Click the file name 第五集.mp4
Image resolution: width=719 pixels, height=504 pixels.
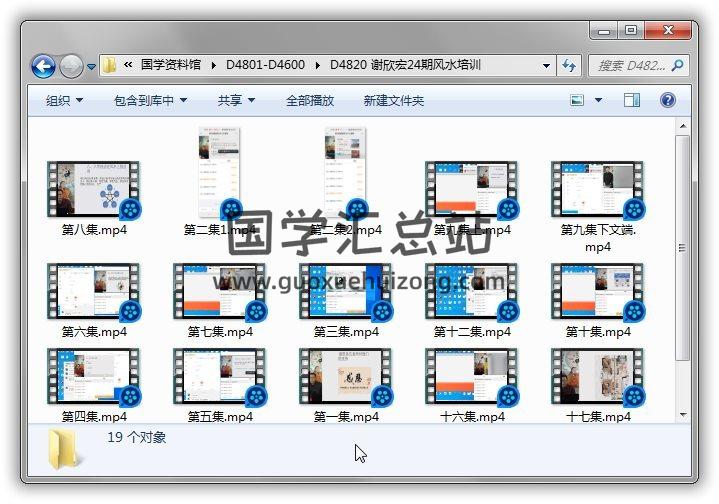[x=220, y=416]
